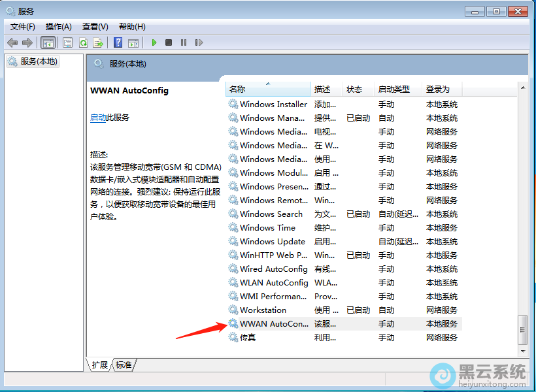Screen dimensions: 536x392
Task: Select 服务(本地) in left tree
Action: [x=39, y=61]
